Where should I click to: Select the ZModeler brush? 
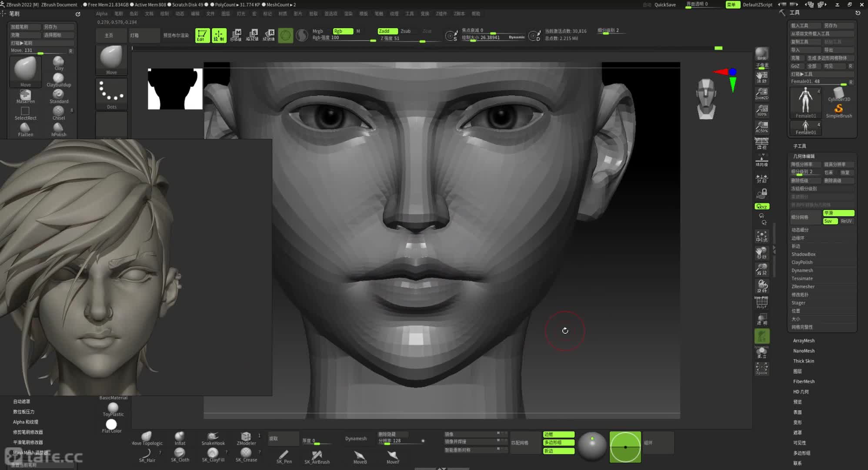coord(246,438)
